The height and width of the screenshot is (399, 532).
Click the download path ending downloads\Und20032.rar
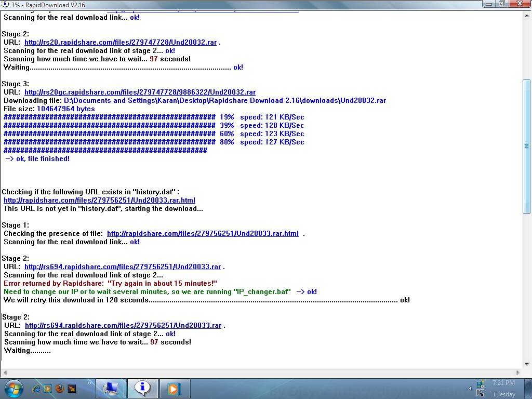click(x=225, y=101)
